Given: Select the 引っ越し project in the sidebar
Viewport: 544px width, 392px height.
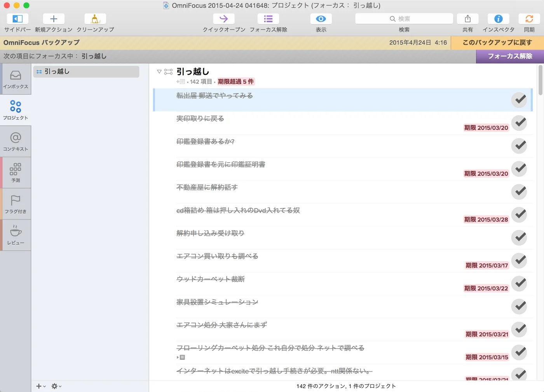Looking at the screenshot, I should click(86, 71).
